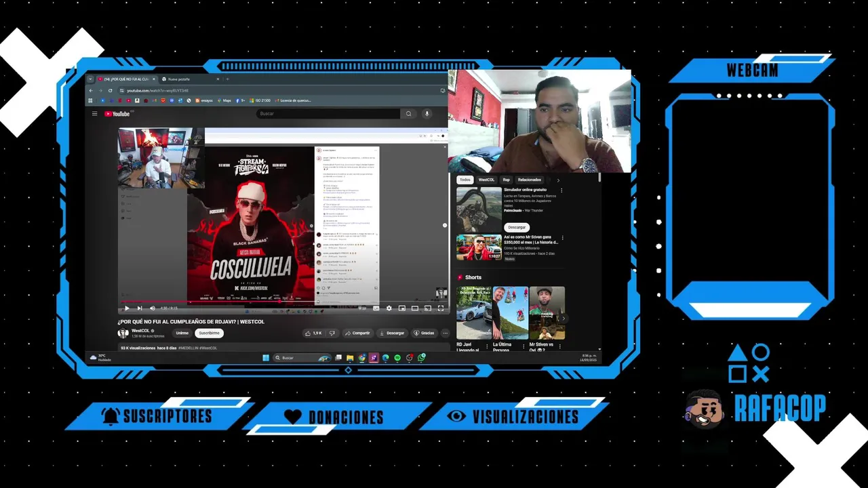Open WhatsApp from the taskbar

(421, 358)
